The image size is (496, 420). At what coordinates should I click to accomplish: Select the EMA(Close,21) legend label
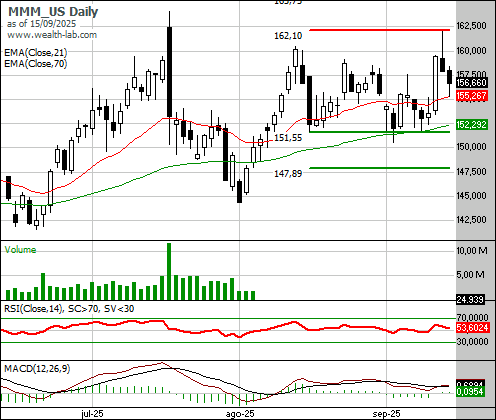click(x=36, y=52)
